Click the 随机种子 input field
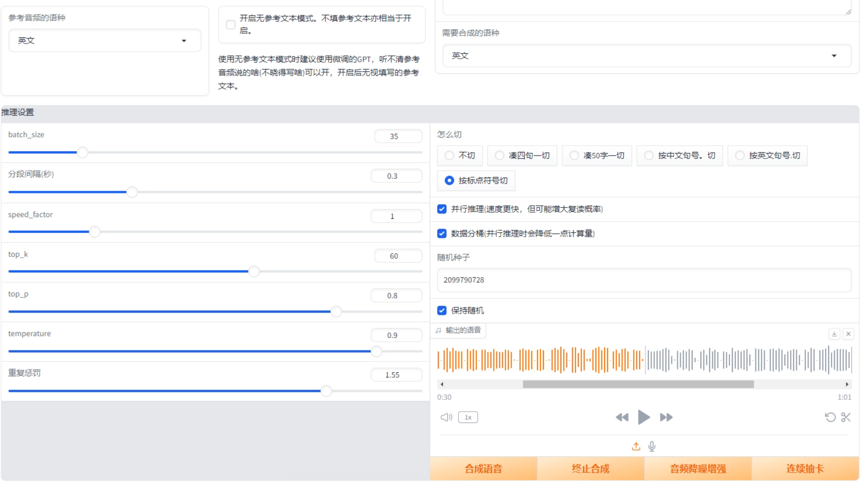 644,280
